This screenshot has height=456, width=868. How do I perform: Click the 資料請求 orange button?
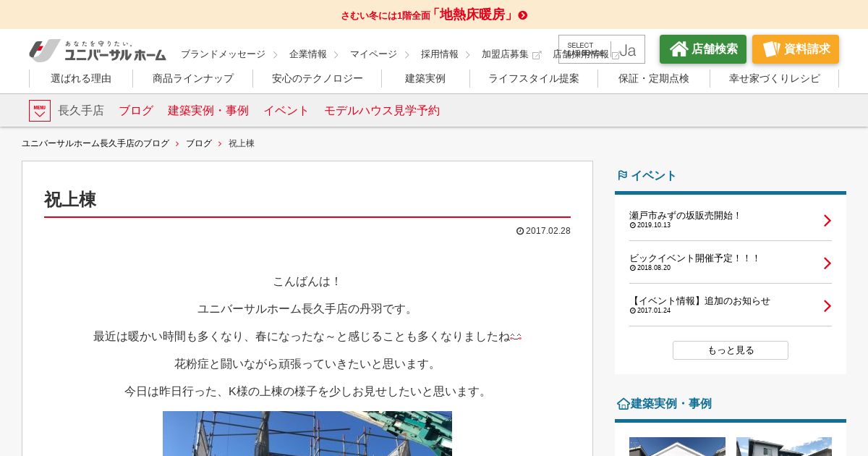796,49
